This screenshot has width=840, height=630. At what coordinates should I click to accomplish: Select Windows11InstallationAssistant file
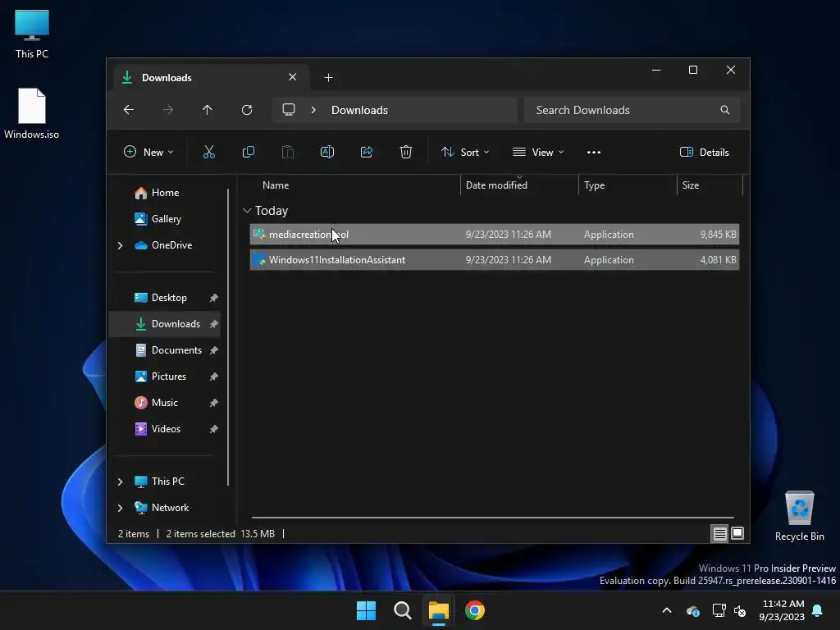click(495, 260)
